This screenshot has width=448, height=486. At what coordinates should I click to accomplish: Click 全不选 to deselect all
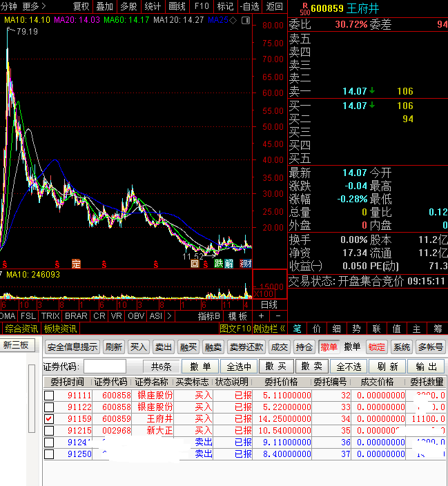349,367
